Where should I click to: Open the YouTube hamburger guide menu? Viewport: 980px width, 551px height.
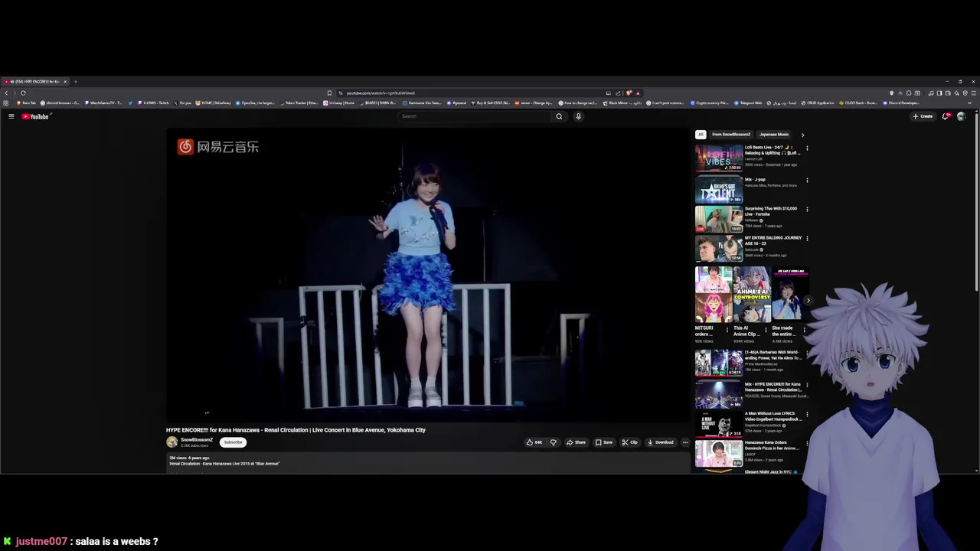pos(11,116)
